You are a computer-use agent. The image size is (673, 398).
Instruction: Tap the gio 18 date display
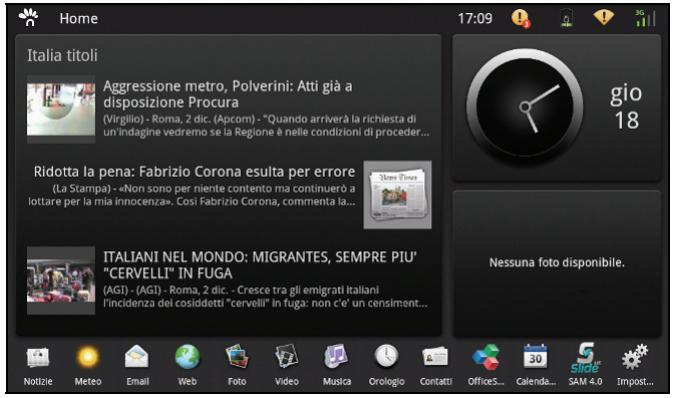pos(626,106)
